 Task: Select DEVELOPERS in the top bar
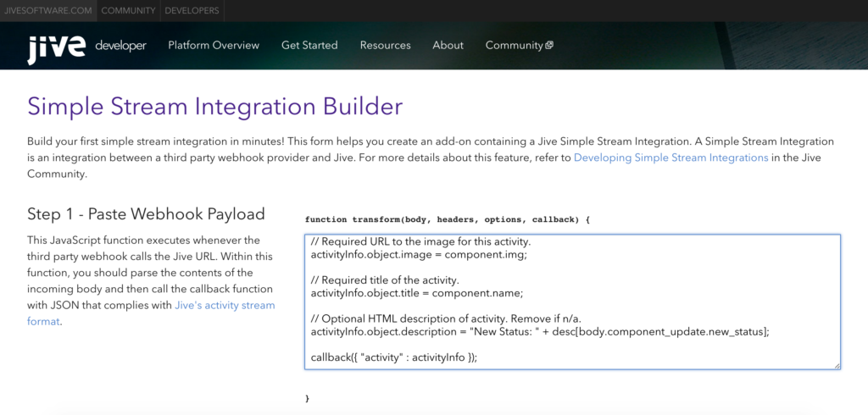coord(192,11)
